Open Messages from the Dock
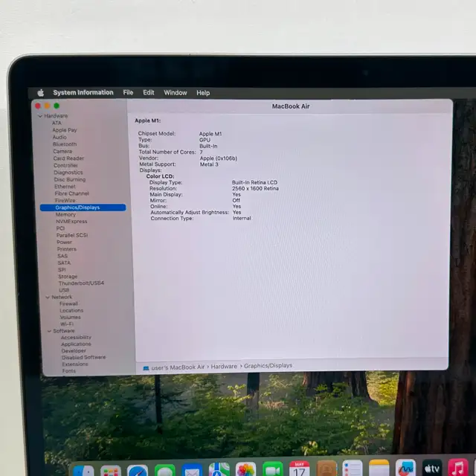 point(165,470)
